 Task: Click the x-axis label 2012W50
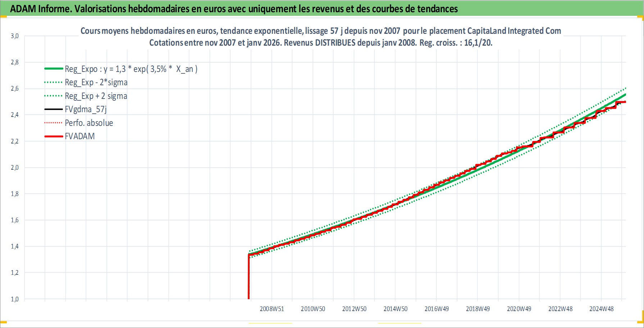coord(354,309)
